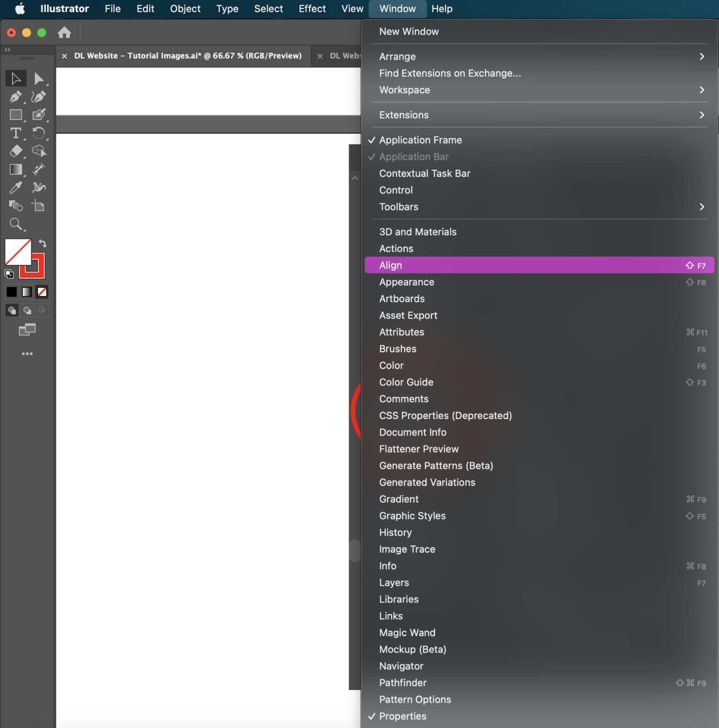Switch to the second DL Website document tab
Screen dimensions: 719x728
(346, 55)
